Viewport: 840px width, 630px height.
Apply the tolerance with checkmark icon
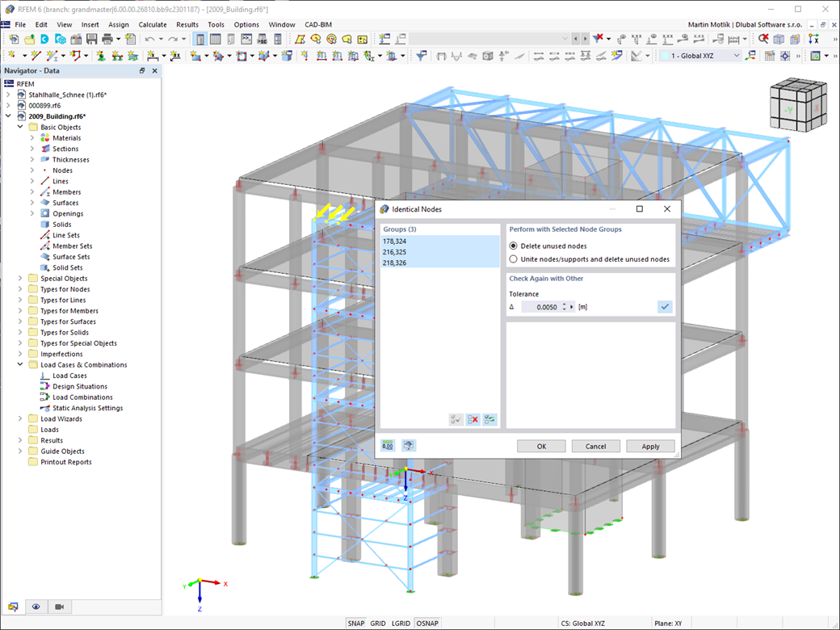point(665,307)
